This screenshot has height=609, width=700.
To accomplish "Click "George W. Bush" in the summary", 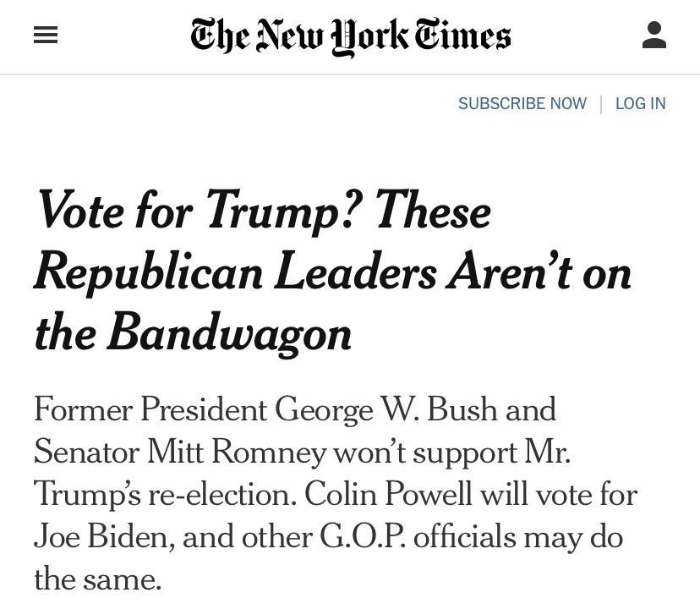I will [x=416, y=409].
